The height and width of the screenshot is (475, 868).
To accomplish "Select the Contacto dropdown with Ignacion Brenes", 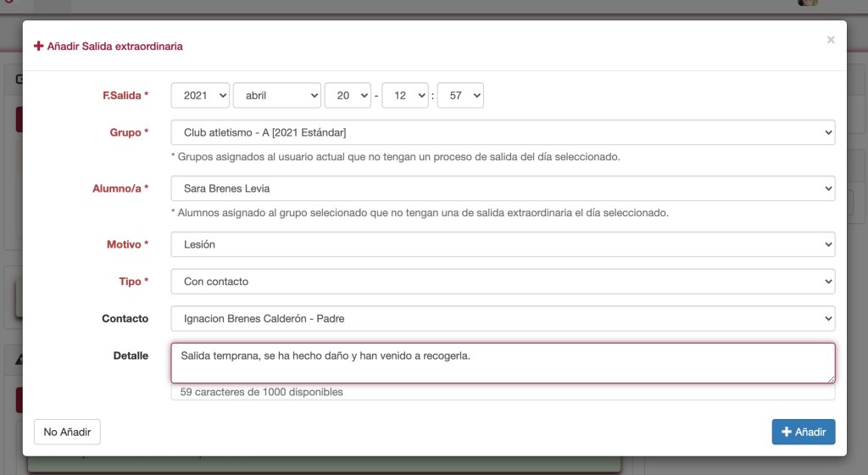I will pyautogui.click(x=503, y=318).
